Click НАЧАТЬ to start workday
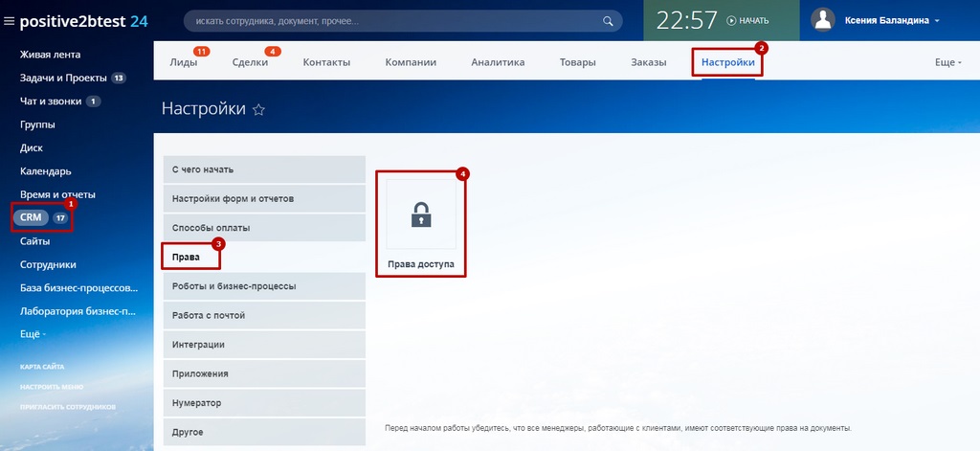Image resolution: width=980 pixels, height=451 pixels. [754, 21]
